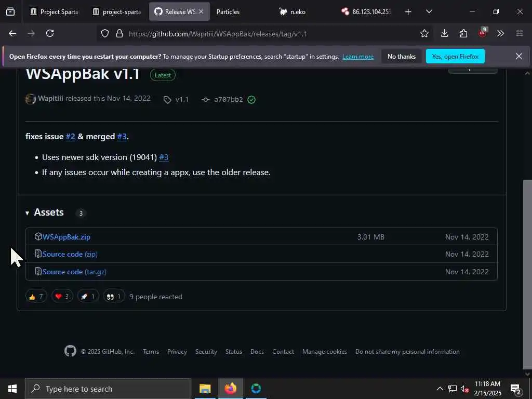Open the uBlock Origin extension icon
Viewport: 532px width, 399px height.
pyautogui.click(x=483, y=33)
